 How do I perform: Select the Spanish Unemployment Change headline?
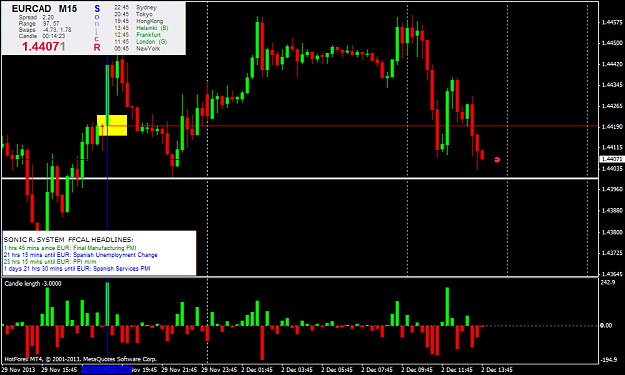pyautogui.click(x=81, y=255)
